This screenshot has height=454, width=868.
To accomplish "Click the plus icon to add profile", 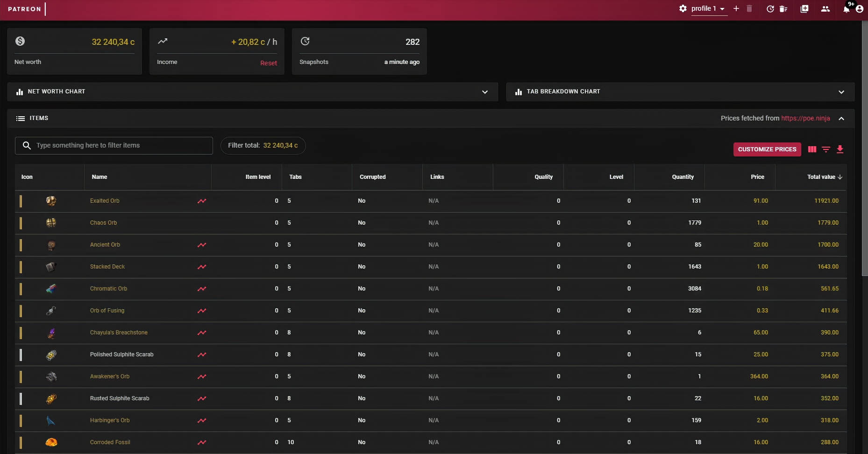I will (x=736, y=8).
